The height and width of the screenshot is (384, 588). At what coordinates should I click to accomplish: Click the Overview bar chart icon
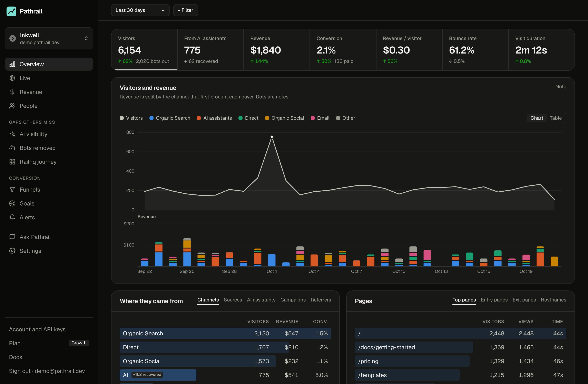pyautogui.click(x=12, y=64)
